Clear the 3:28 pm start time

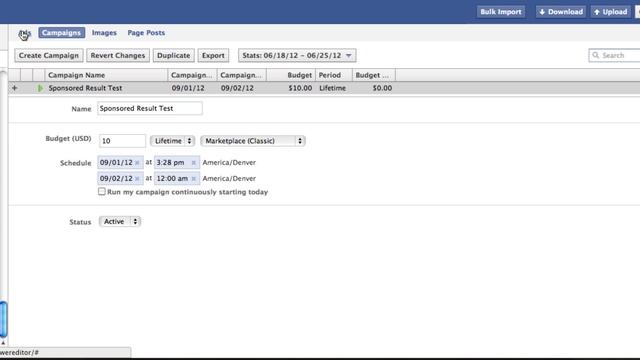(193, 163)
